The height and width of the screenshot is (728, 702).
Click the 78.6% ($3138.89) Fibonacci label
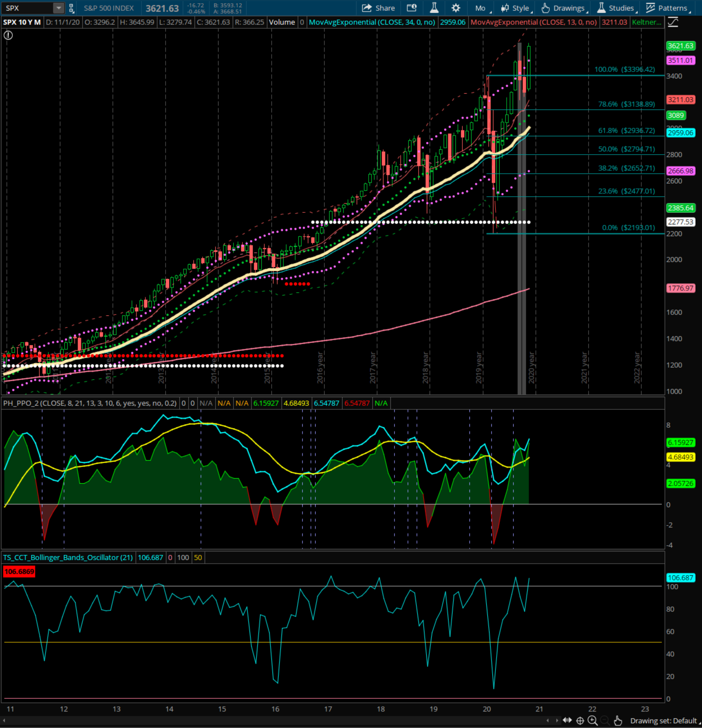(x=626, y=104)
